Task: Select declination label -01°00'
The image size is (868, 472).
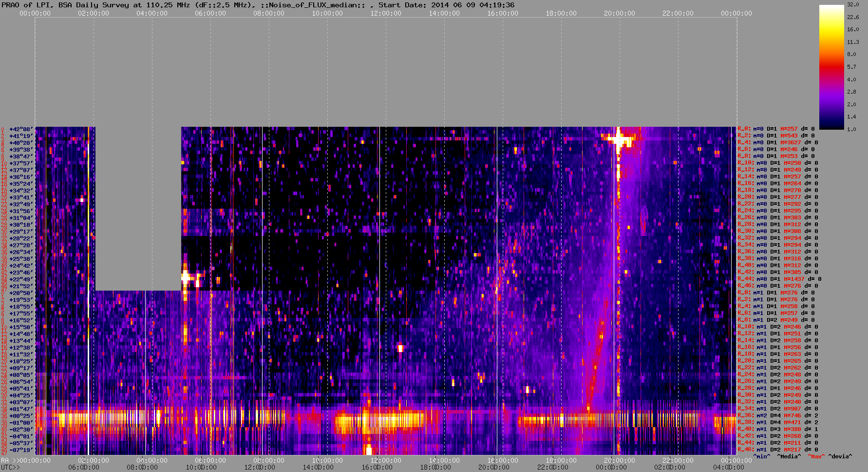Action: coord(21,423)
